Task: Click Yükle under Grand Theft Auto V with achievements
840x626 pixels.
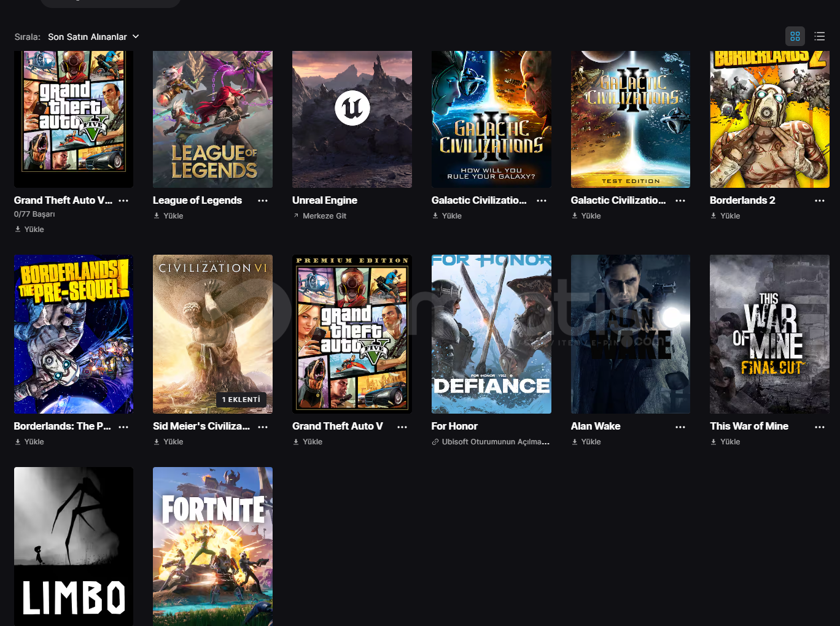Action: point(29,229)
